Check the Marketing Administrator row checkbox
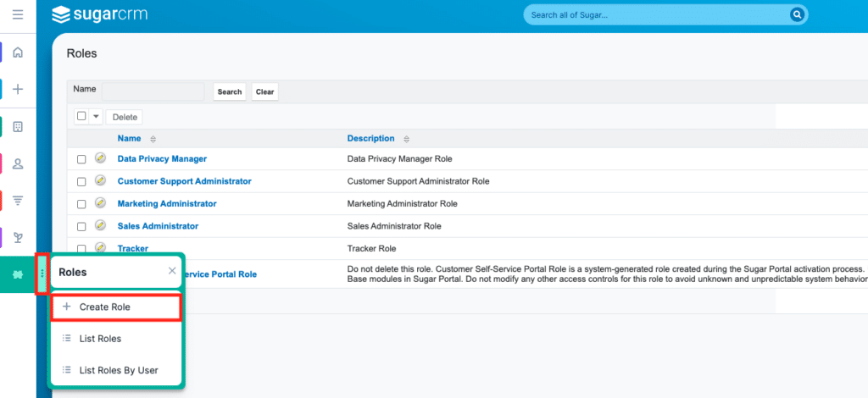The image size is (868, 398). [x=81, y=204]
